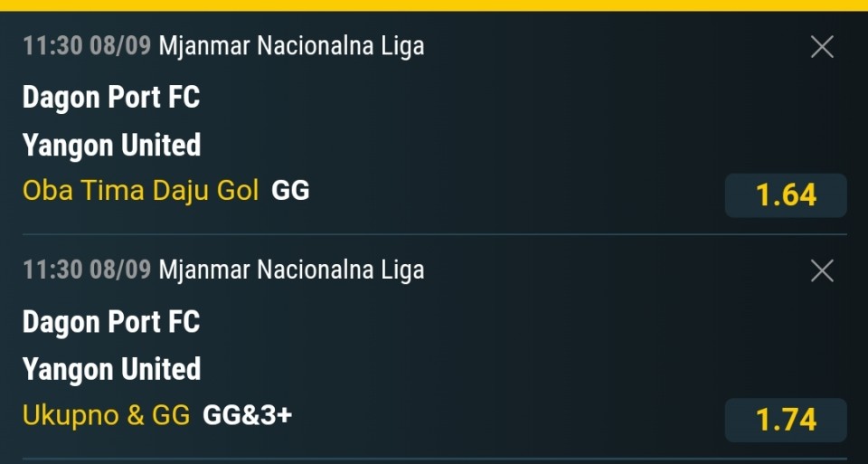Remove the Ukupno & GG bet with X
The width and height of the screenshot is (868, 464).
822,271
